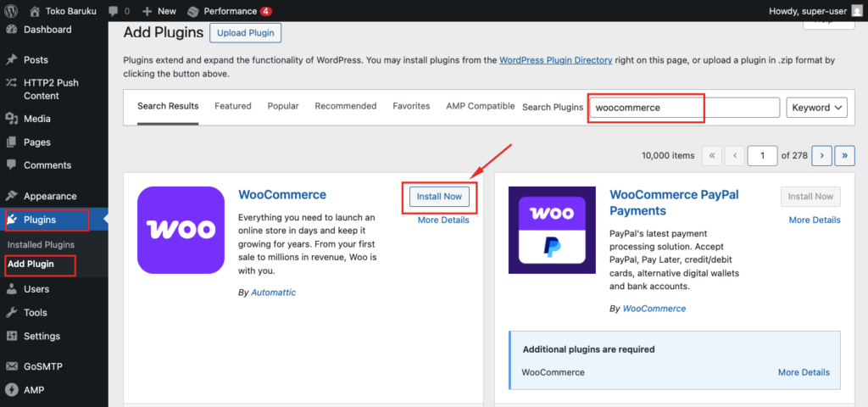Install Now for WooCommerce plugin
Screen dimensions: 868x407
(x=440, y=197)
